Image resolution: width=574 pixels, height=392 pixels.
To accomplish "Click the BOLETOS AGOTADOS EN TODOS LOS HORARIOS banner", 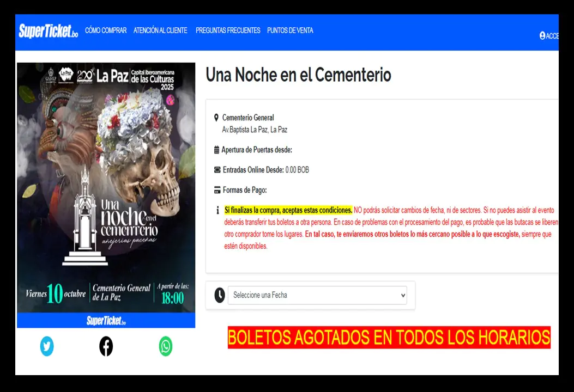I will pos(389,338).
